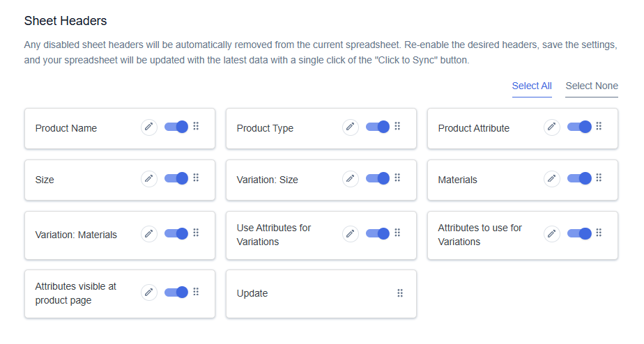
Task: Disable Attributes to use for Variations toggle
Action: click(579, 233)
